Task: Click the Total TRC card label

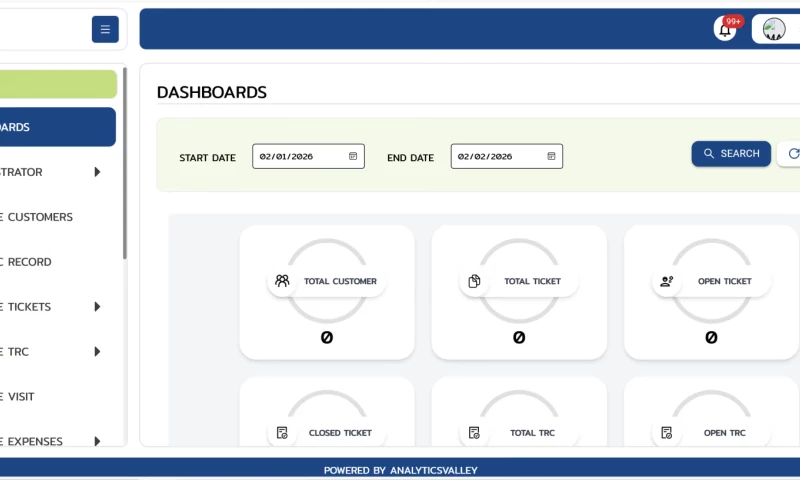Action: tap(533, 433)
